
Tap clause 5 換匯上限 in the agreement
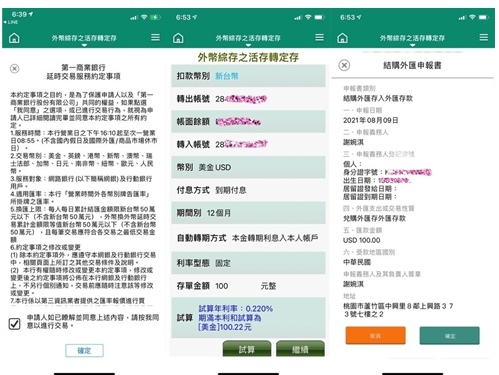pyautogui.click(x=83, y=224)
